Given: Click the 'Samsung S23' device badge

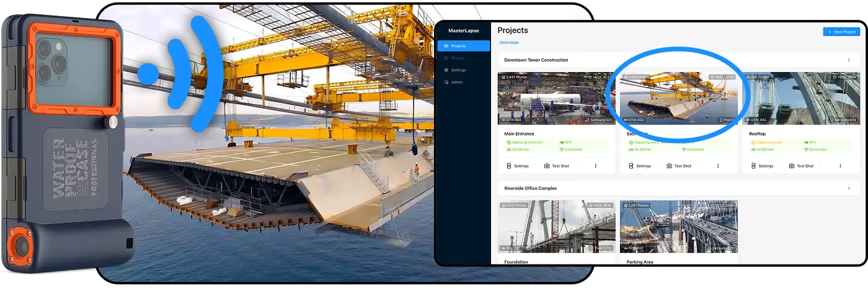Looking at the screenshot, I should point(721,248).
